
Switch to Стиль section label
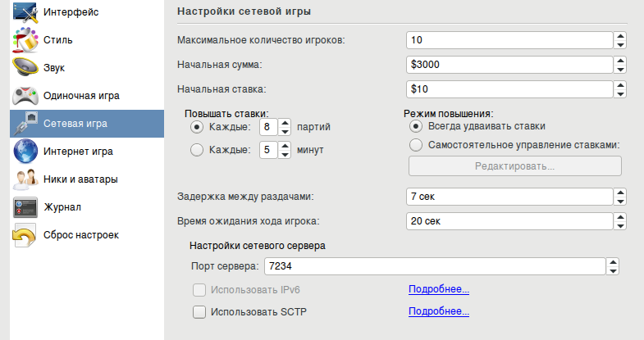tap(58, 40)
